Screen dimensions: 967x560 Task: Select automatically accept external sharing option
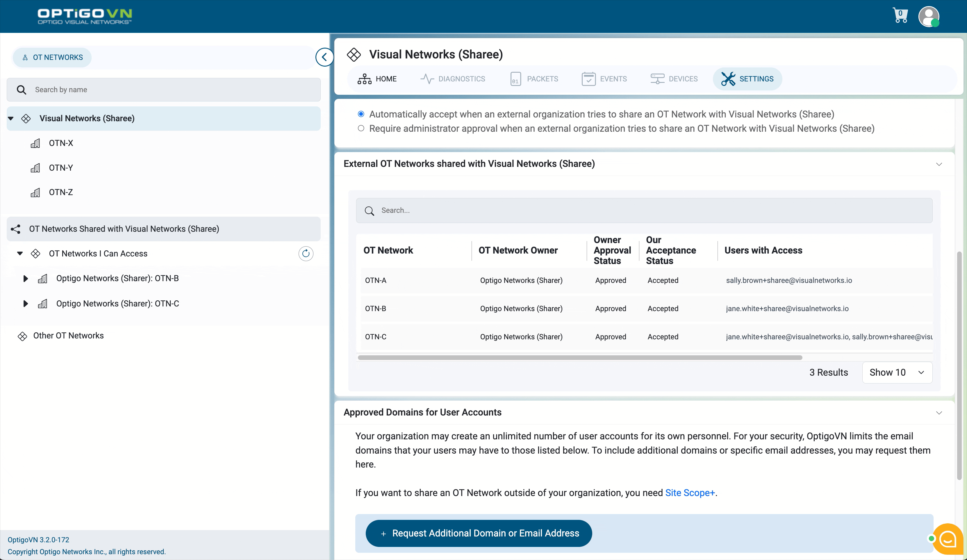[x=361, y=114]
